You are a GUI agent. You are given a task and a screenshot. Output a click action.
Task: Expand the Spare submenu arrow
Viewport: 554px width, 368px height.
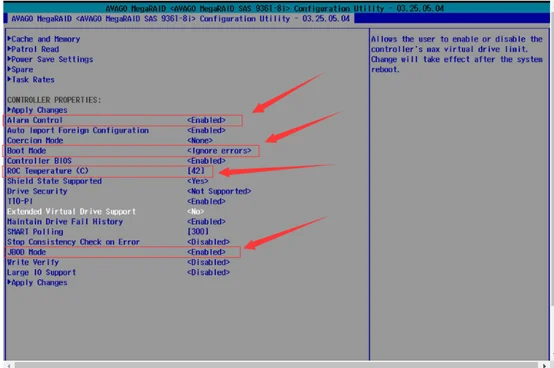pyautogui.click(x=20, y=69)
